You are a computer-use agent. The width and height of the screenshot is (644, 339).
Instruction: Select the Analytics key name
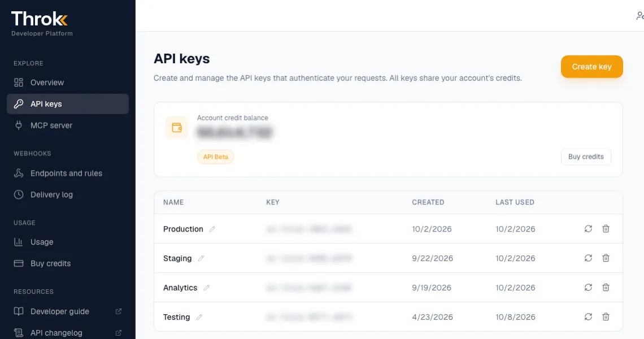pos(180,288)
